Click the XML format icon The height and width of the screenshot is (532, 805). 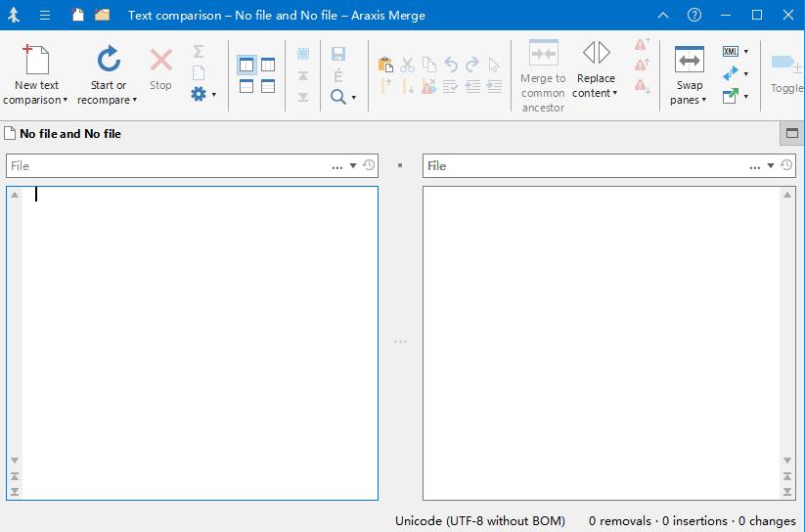click(x=730, y=52)
